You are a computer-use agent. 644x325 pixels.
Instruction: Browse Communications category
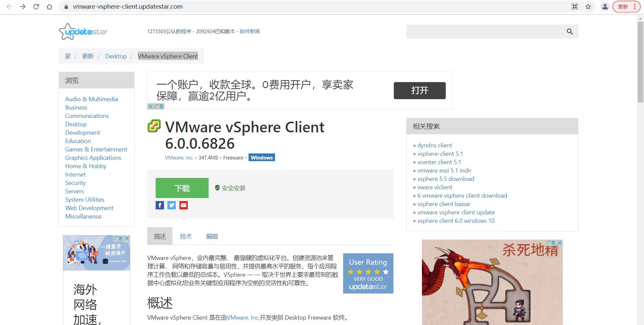coord(87,116)
